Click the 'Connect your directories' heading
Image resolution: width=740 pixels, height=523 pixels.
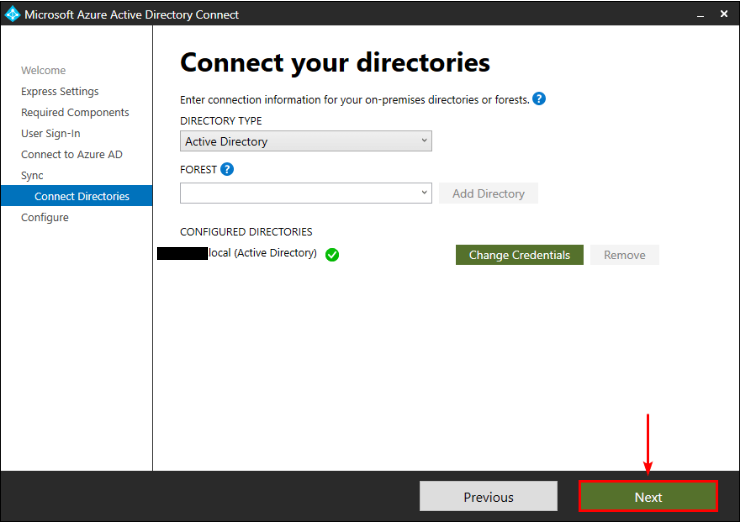click(335, 63)
